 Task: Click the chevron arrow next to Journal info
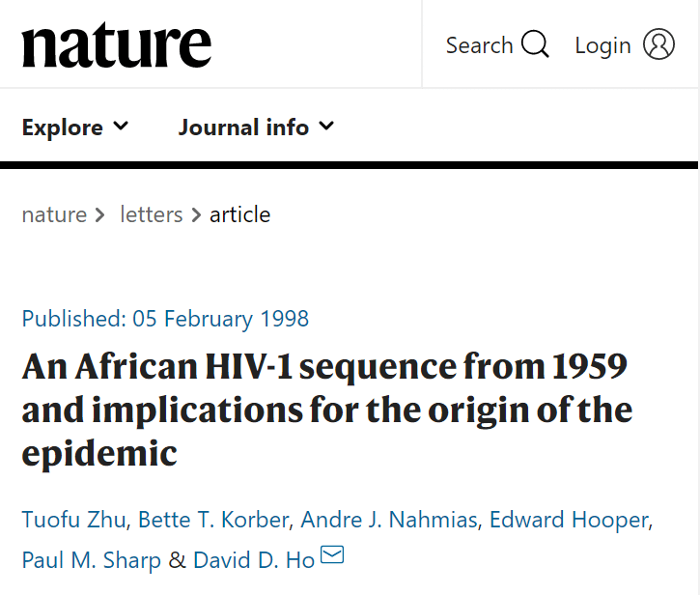[x=326, y=127]
